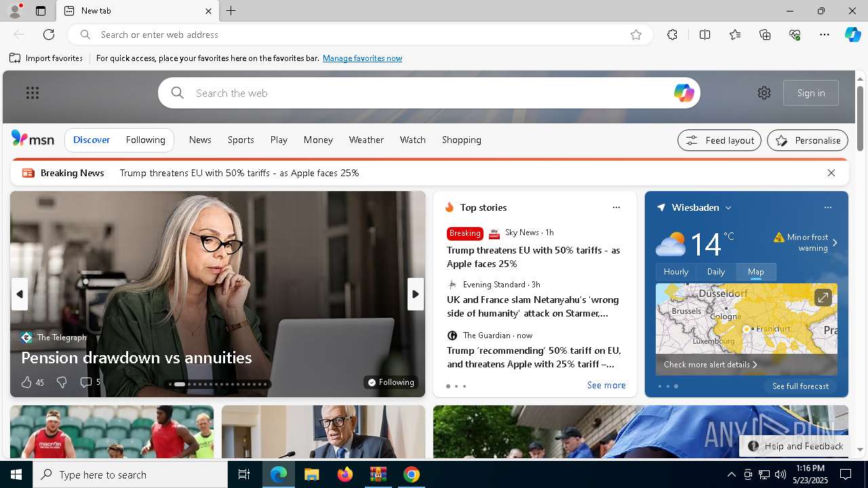
Task: Focus the Search the web input
Action: [429, 93]
